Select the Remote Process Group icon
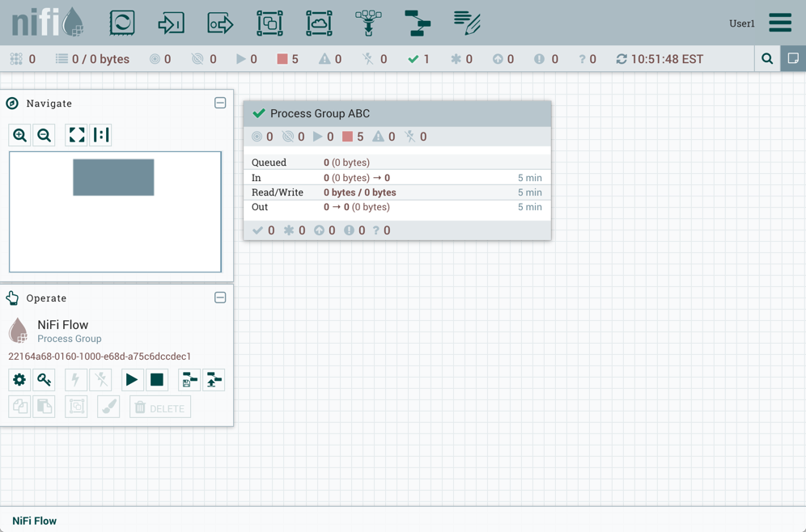806x532 pixels. pyautogui.click(x=319, y=23)
